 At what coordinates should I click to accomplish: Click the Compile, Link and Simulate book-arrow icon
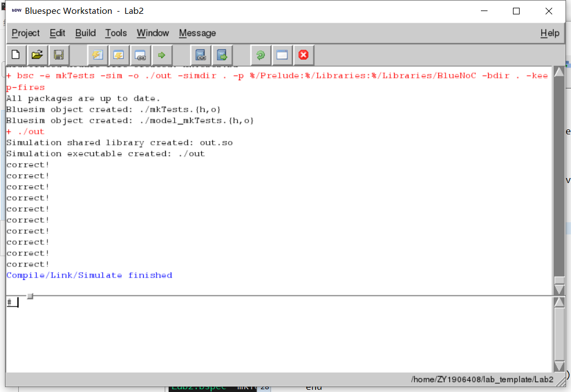pos(222,55)
